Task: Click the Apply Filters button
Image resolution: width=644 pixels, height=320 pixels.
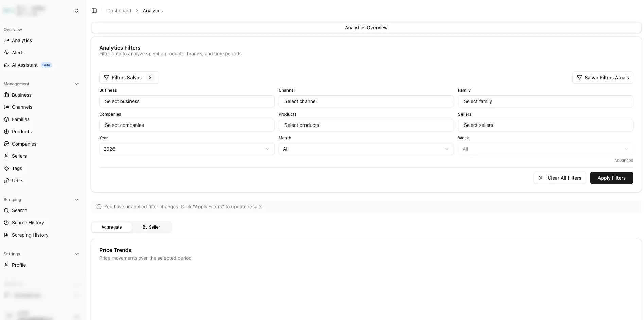Action: click(x=611, y=178)
